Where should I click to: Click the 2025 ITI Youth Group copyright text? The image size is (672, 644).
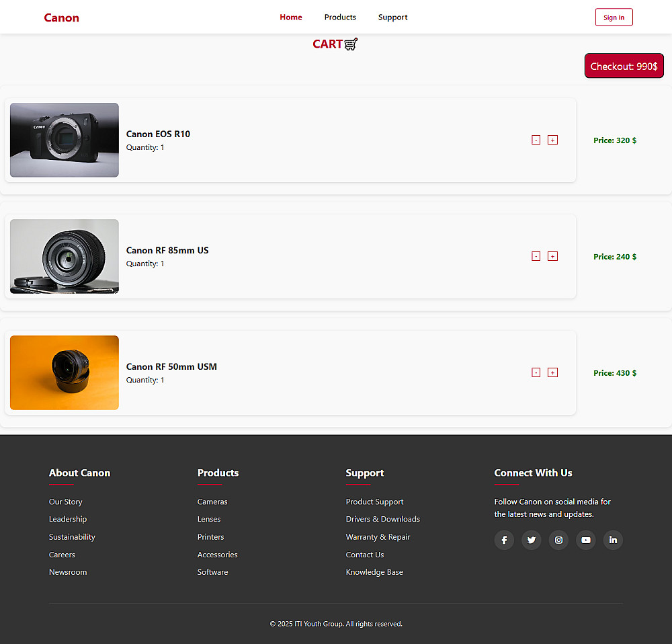coord(336,624)
